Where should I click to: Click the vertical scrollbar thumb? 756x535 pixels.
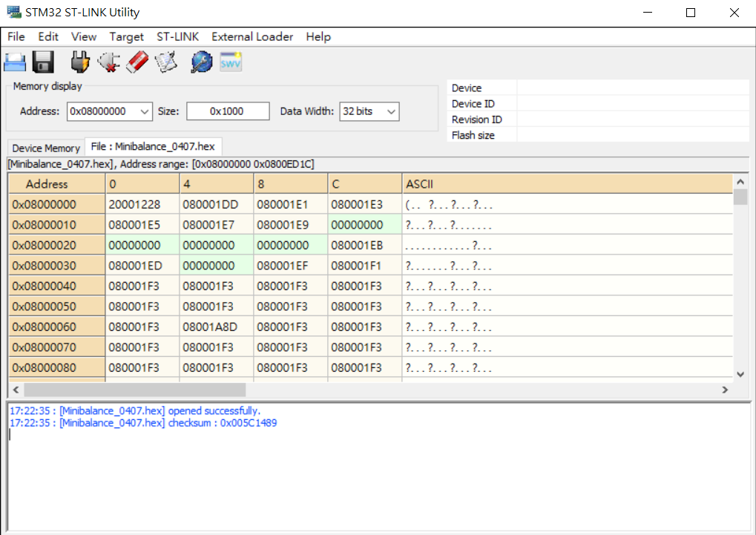[740, 197]
